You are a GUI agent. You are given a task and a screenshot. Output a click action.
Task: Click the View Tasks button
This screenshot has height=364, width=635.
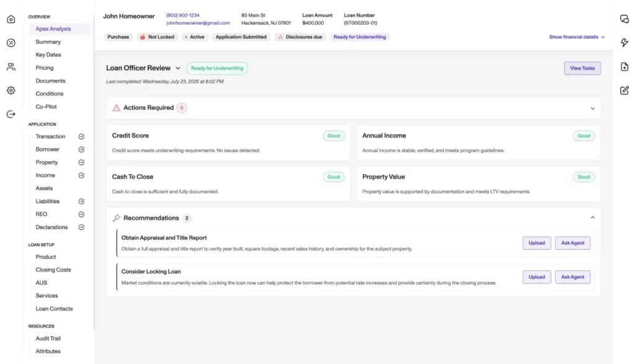pos(582,68)
